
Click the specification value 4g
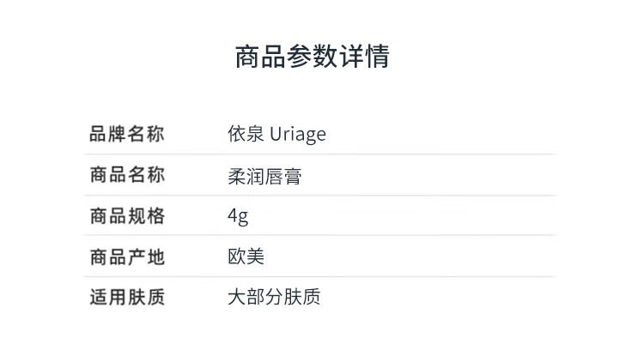(238, 216)
